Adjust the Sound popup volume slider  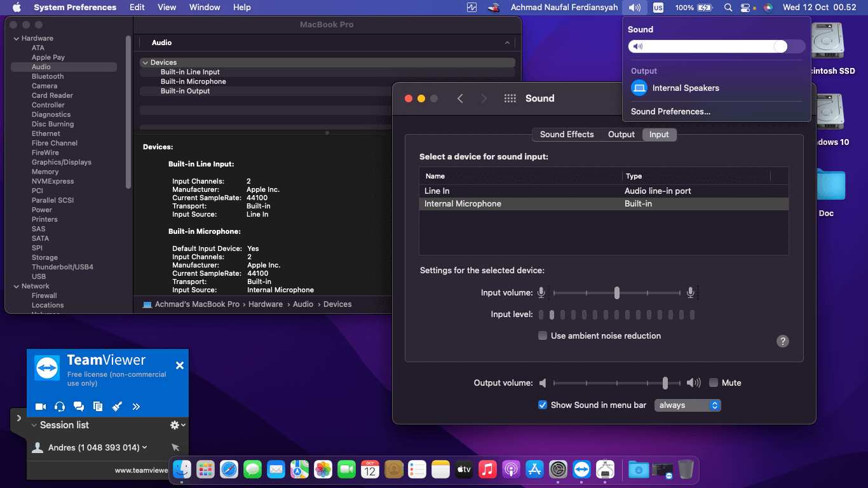717,46
